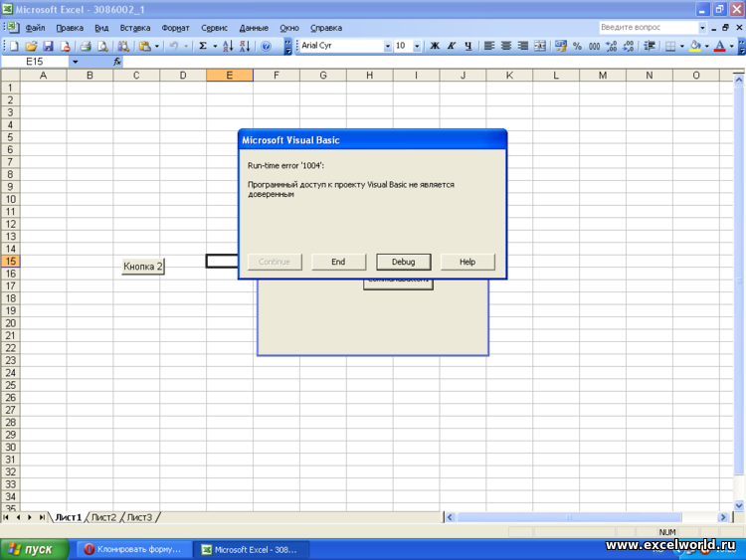Click the Undo arrow icon

click(174, 46)
